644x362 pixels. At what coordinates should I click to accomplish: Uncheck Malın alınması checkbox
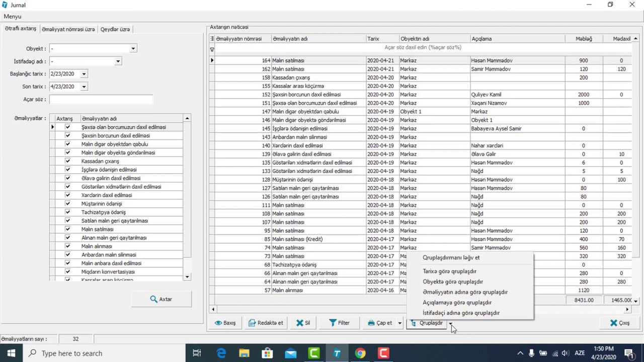pyautogui.click(x=67, y=246)
